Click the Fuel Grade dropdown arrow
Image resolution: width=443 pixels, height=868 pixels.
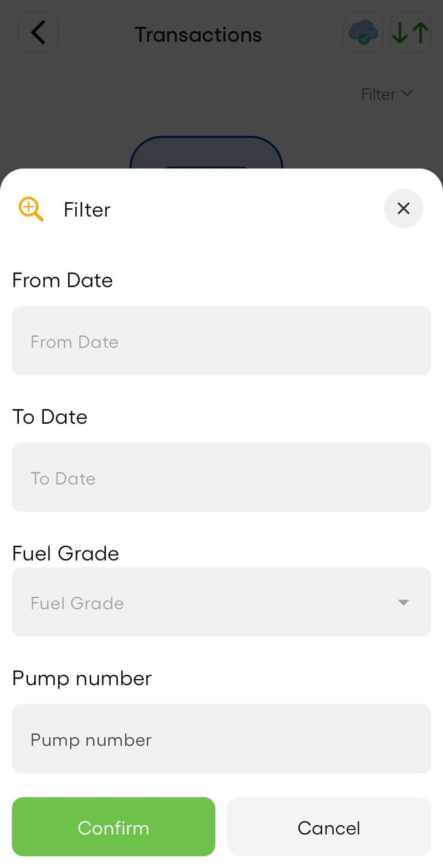(x=404, y=603)
